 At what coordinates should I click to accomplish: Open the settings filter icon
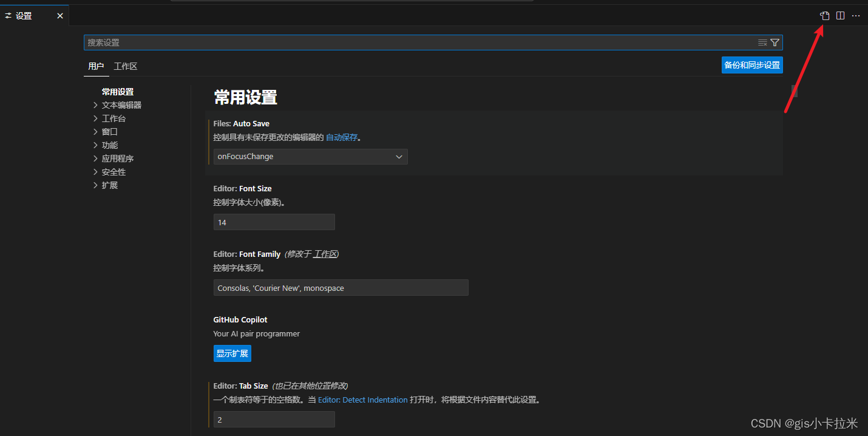[x=775, y=43]
